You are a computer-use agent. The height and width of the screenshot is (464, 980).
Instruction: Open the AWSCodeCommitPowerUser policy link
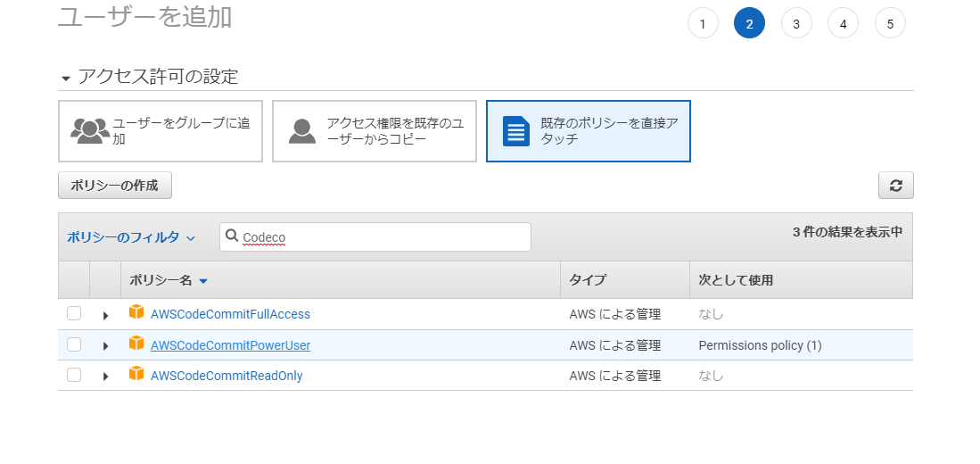click(230, 345)
